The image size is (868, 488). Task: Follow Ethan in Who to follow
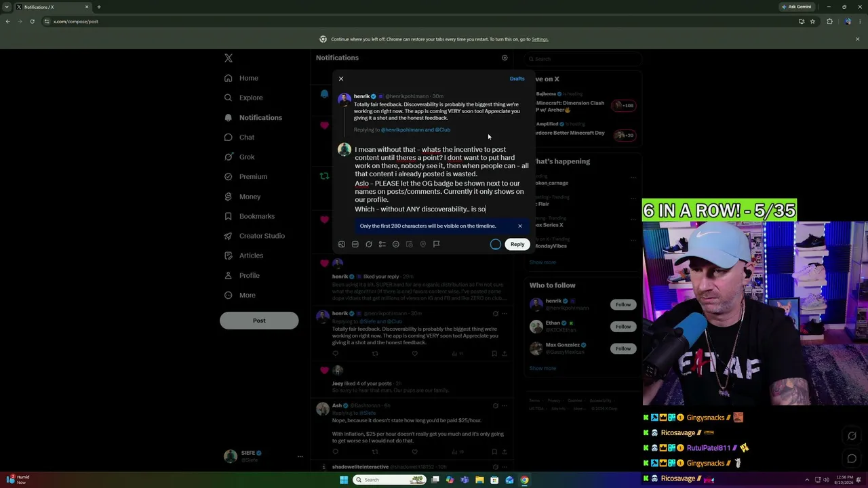pyautogui.click(x=623, y=327)
